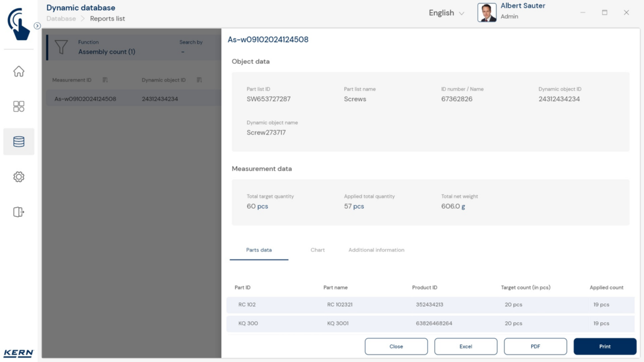Open the dashboard grid icon in sidebar
644x362 pixels.
click(x=19, y=106)
